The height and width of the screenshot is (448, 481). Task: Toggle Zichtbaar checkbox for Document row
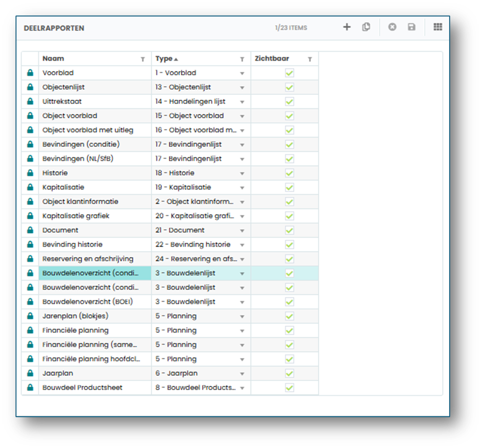(289, 230)
